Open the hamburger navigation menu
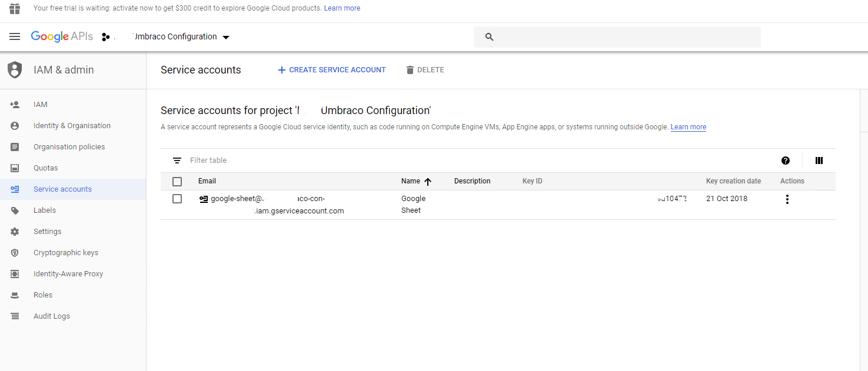This screenshot has width=868, height=371. coord(15,36)
